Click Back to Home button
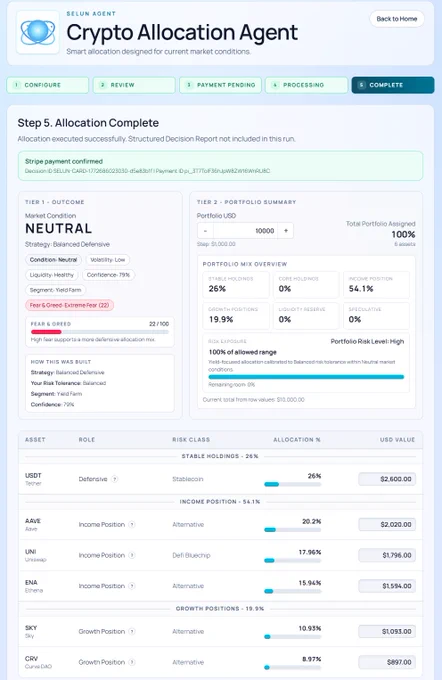 396,19
